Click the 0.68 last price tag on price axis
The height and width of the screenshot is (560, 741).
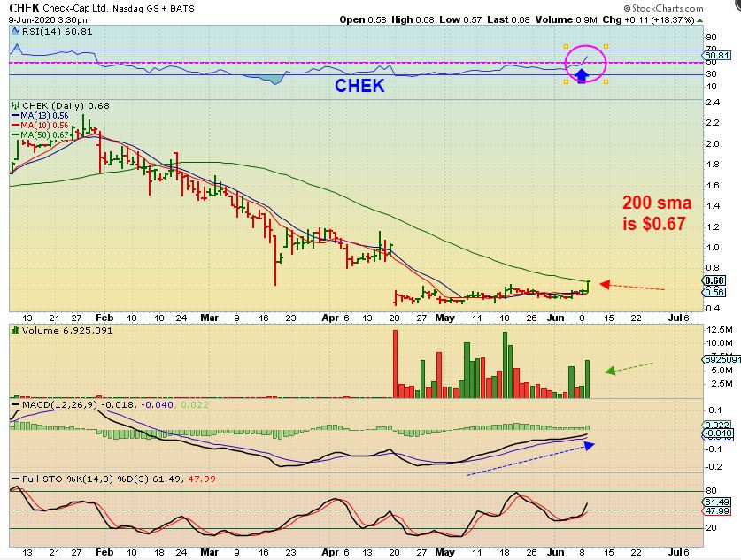point(714,280)
